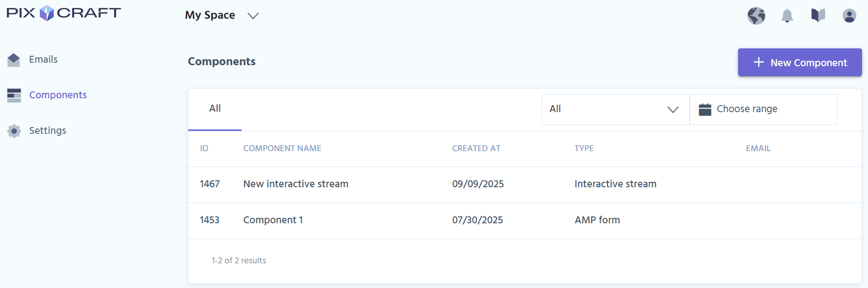Click the Choose range date field
This screenshot has height=288, width=868.
(x=763, y=109)
